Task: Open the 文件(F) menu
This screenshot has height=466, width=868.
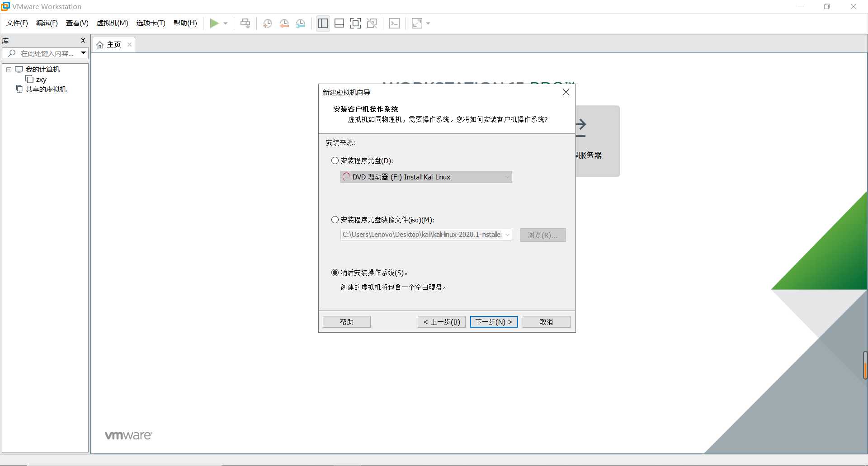Action: [17, 23]
